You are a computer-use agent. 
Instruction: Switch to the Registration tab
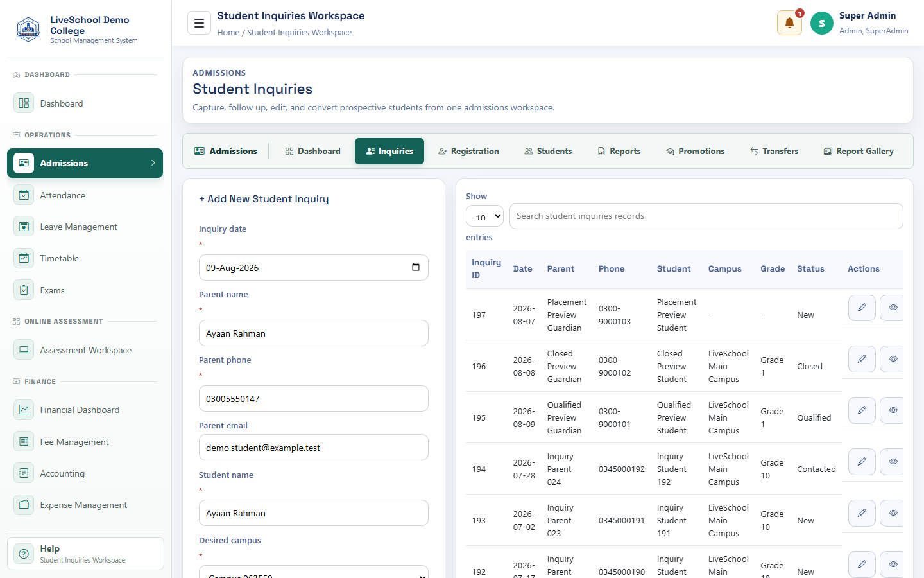[x=468, y=151]
